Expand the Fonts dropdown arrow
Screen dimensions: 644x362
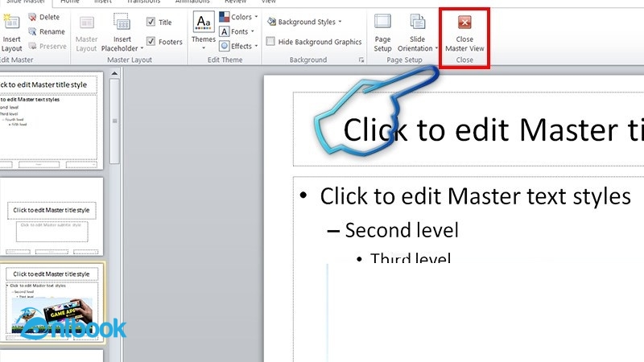[253, 31]
